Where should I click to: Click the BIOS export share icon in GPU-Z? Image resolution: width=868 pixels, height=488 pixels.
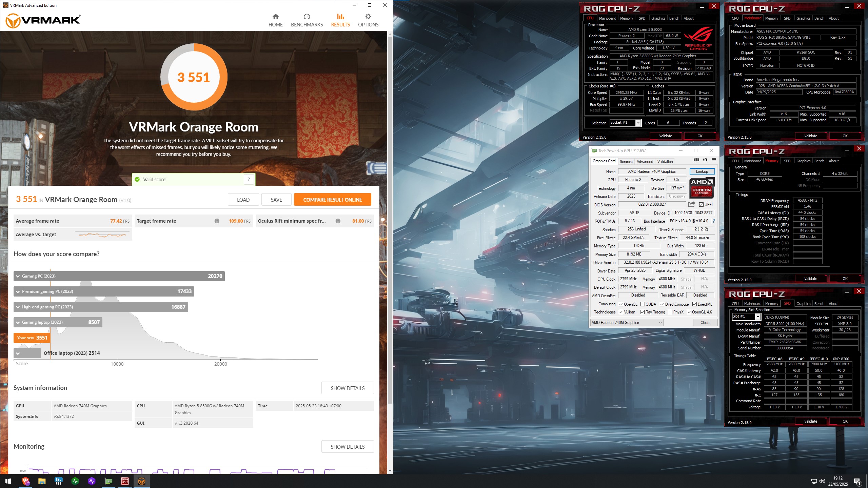[691, 204]
